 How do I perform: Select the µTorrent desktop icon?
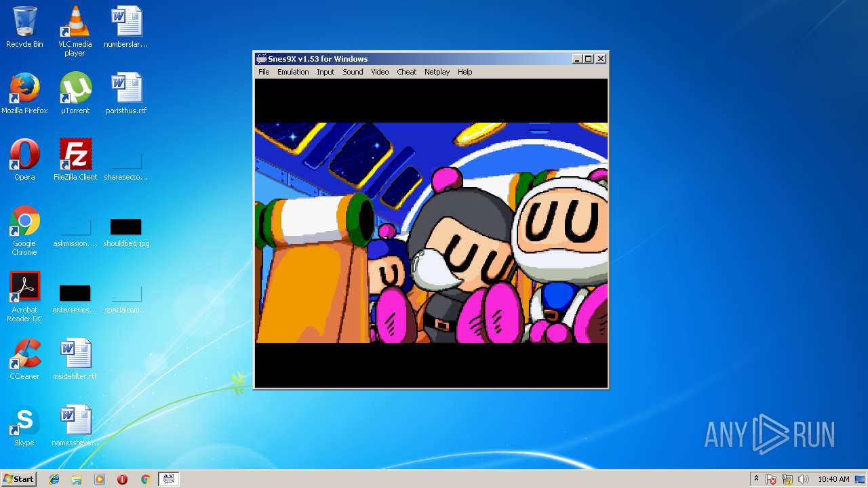75,94
